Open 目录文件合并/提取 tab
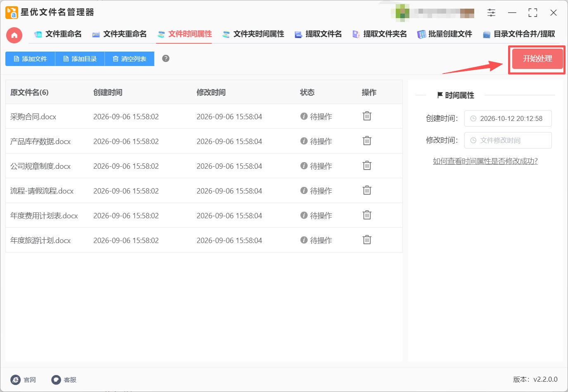The width and height of the screenshot is (568, 392). pos(519,34)
